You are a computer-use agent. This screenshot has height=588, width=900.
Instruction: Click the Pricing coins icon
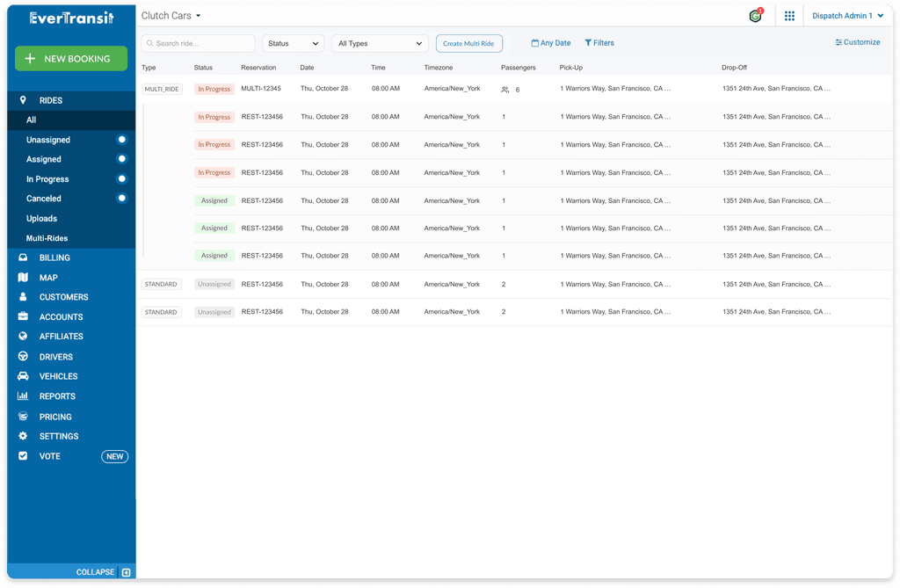pos(23,417)
